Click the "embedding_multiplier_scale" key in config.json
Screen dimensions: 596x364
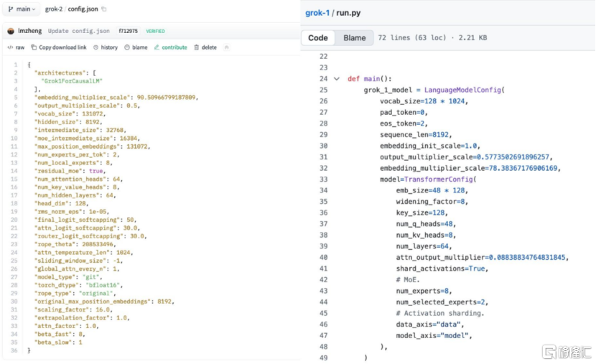(x=83, y=97)
